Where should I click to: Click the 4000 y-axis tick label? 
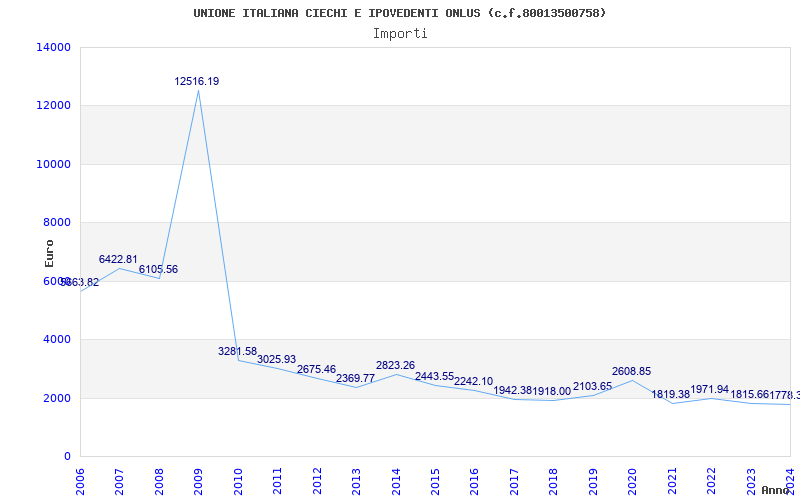pyautogui.click(x=57, y=339)
